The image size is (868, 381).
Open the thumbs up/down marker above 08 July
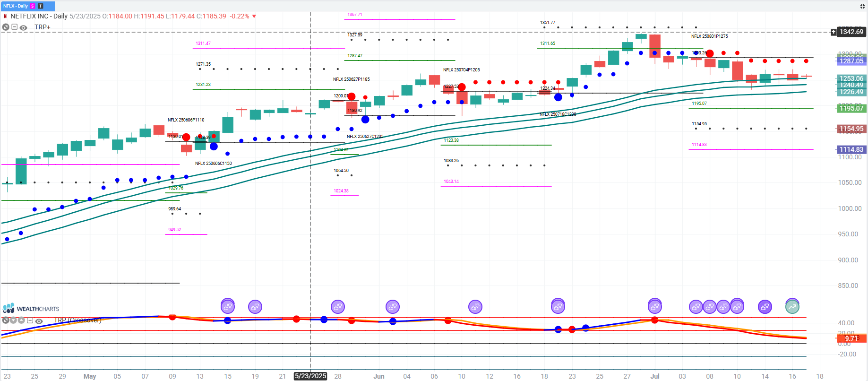coord(710,307)
